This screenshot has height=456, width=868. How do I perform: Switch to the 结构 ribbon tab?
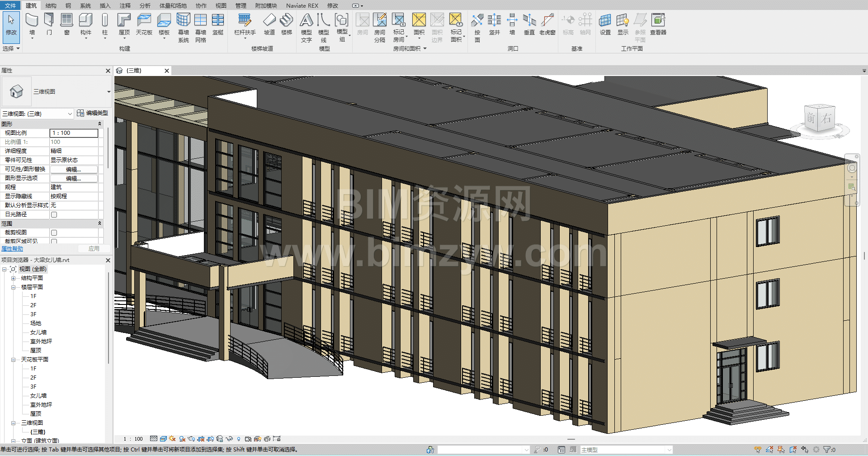coord(51,5)
